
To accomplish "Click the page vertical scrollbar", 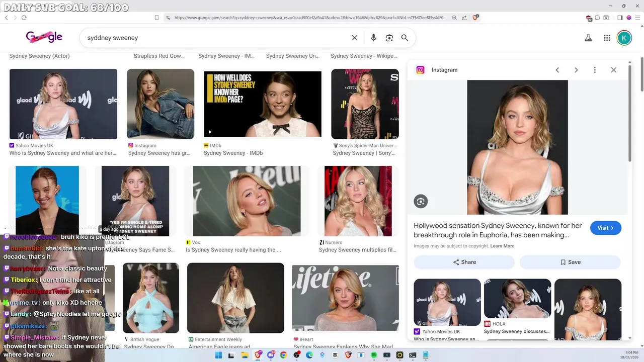I will coord(641,75).
